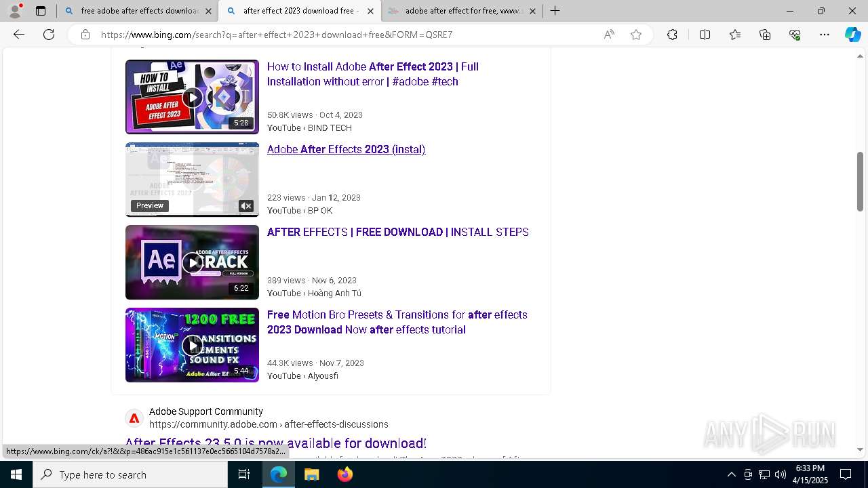The width and height of the screenshot is (868, 488).
Task: Open the tab actions menu icon
Action: click(41, 11)
